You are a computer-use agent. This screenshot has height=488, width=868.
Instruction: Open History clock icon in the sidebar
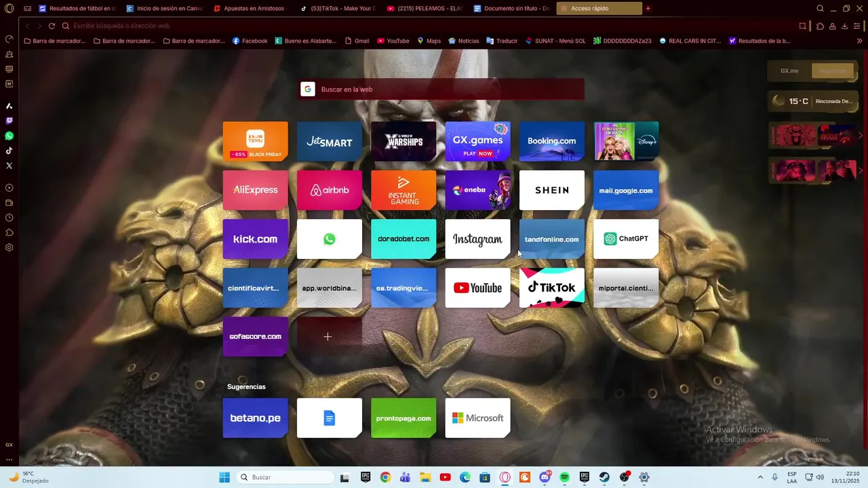[x=9, y=218]
